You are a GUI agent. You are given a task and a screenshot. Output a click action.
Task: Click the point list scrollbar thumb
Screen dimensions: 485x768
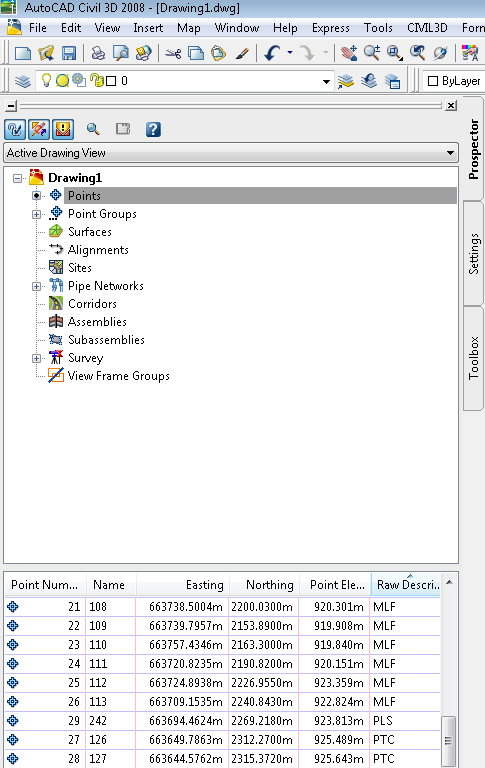[x=448, y=740]
